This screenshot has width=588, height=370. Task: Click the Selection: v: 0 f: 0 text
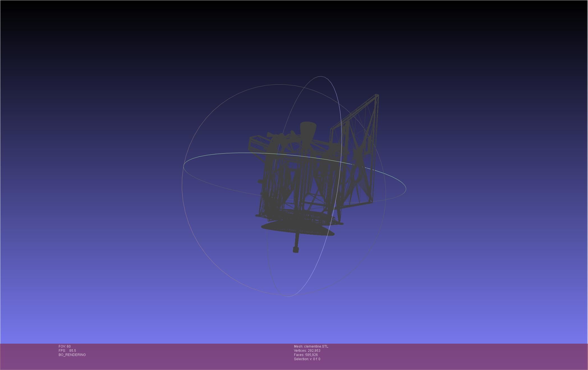[307, 359]
